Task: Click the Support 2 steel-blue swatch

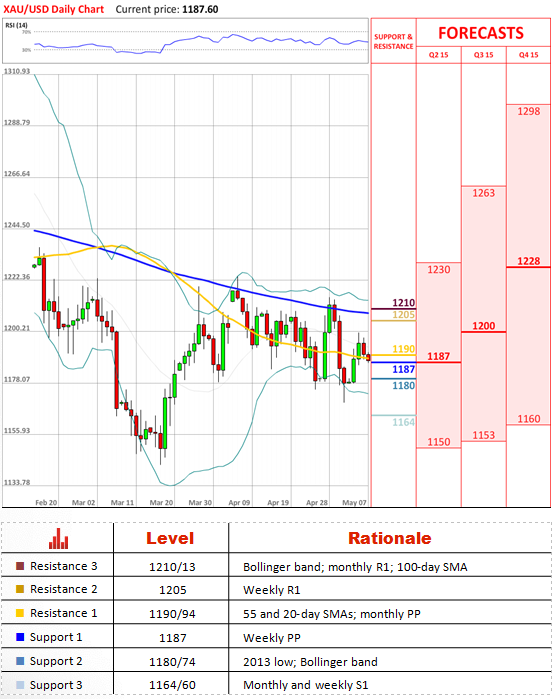Action: [x=20, y=661]
